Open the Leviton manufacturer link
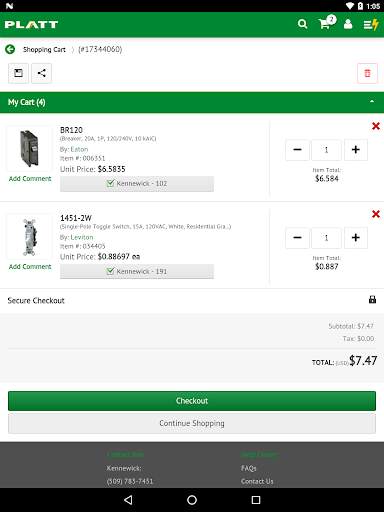 pos(82,237)
